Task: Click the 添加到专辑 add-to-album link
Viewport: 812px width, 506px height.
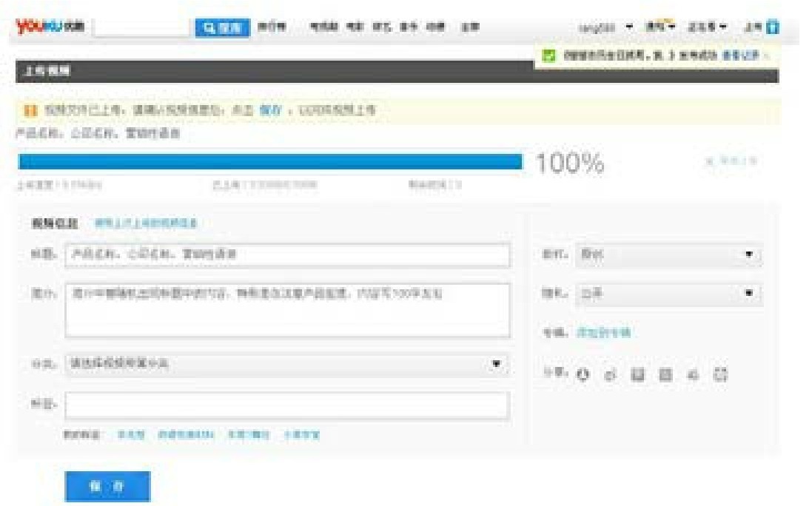Action: (603, 333)
